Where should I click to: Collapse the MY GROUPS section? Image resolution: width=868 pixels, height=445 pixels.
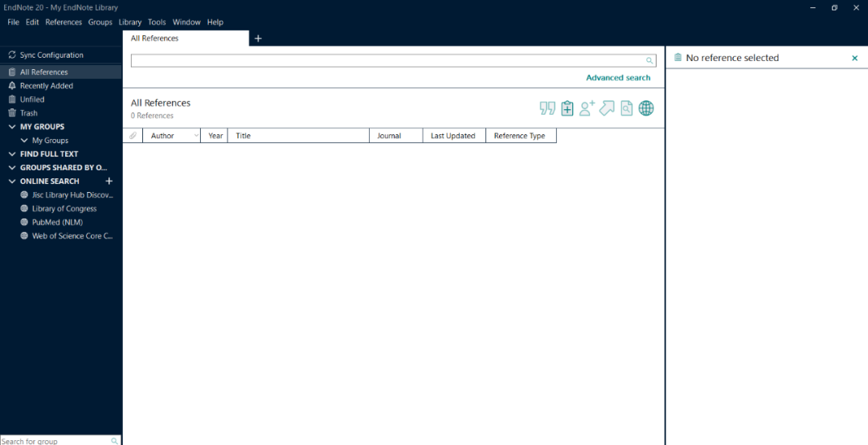coord(12,127)
